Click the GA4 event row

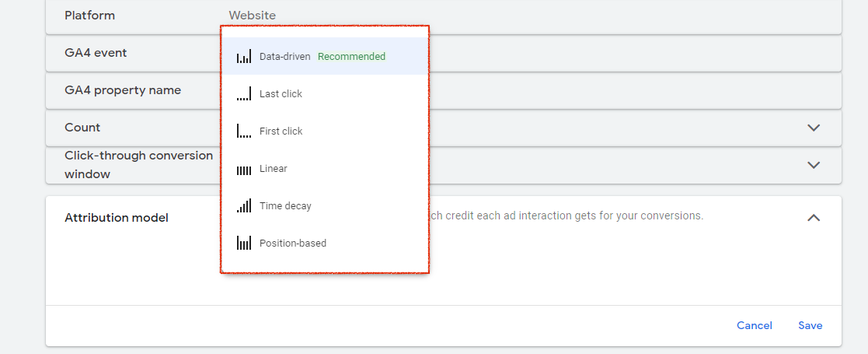[x=444, y=53]
